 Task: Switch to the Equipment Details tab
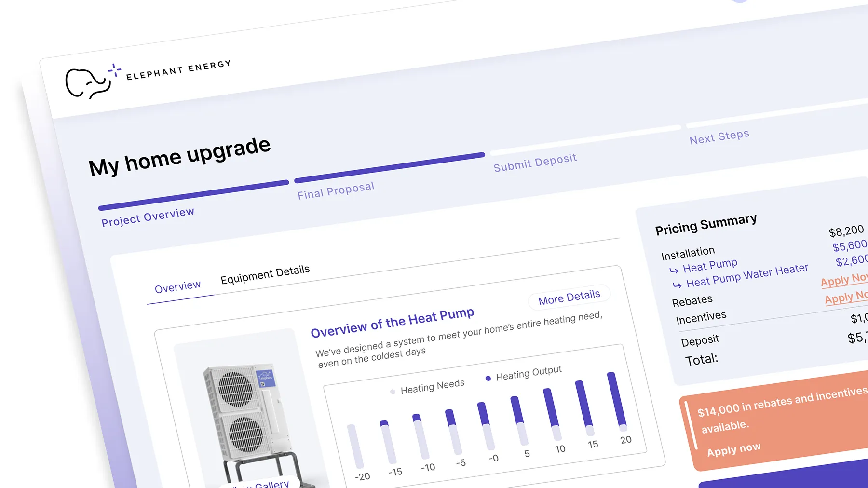(265, 274)
